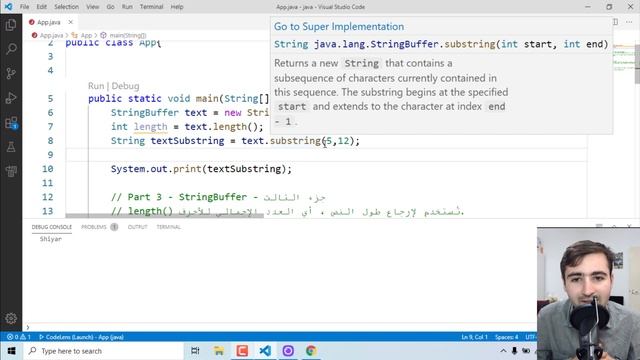Open the Run menu

(x=127, y=7)
